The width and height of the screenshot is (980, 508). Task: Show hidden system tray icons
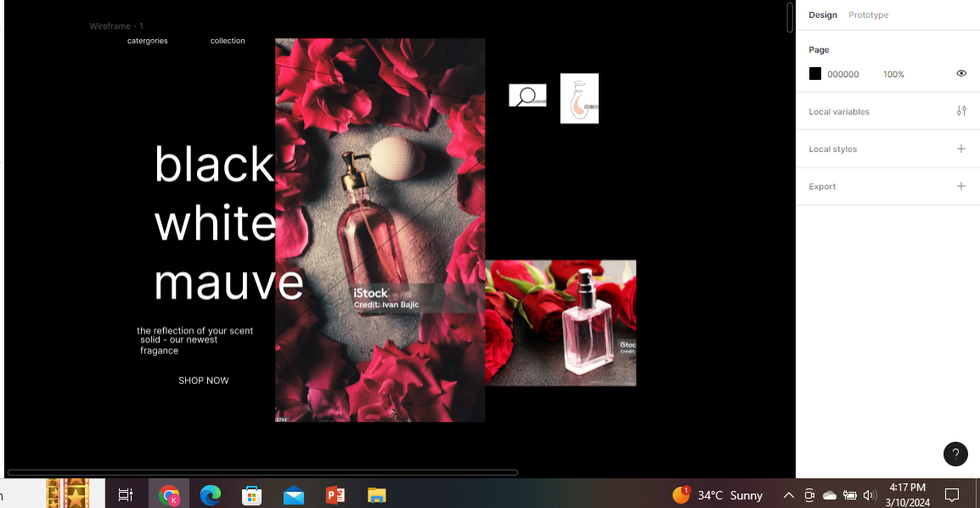coord(789,495)
